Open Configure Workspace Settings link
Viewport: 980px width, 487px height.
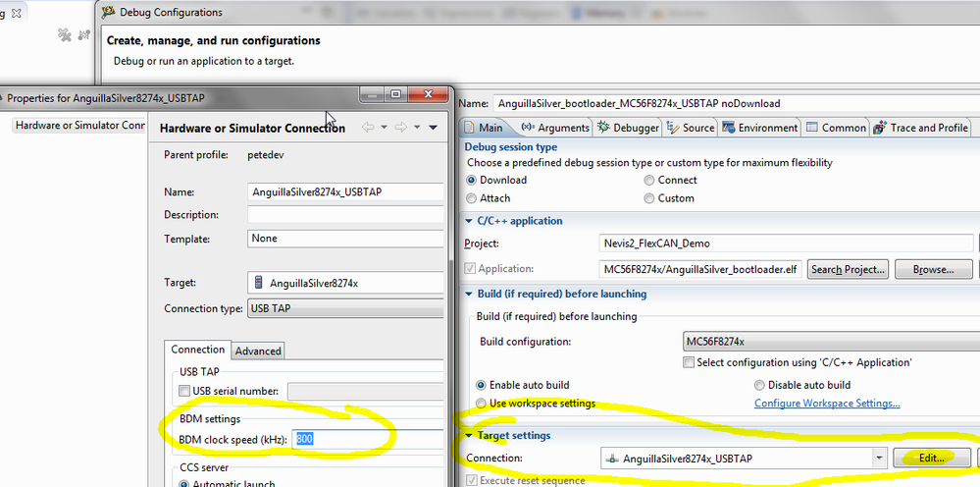[x=827, y=404]
